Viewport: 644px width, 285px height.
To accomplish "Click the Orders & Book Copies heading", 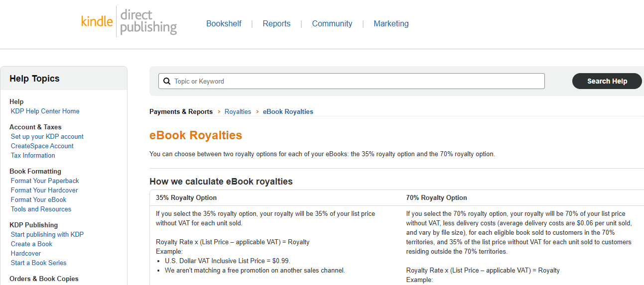I will [44, 279].
